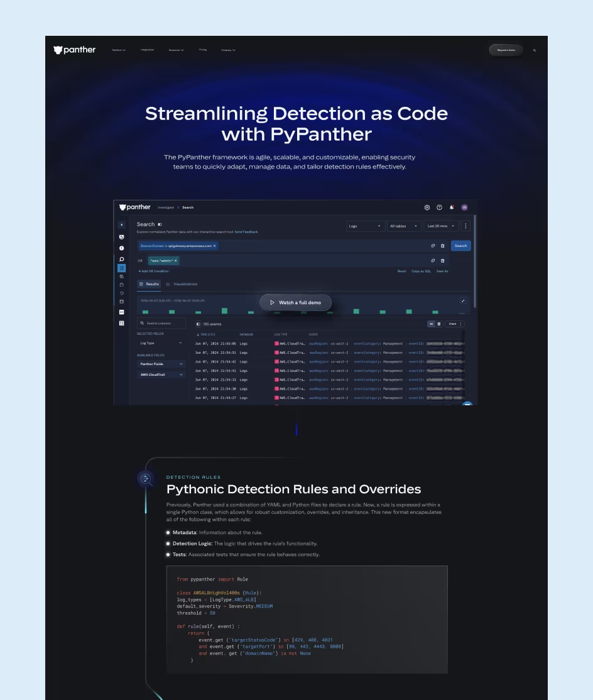
Task: Click the blue Search button
Action: (x=461, y=246)
